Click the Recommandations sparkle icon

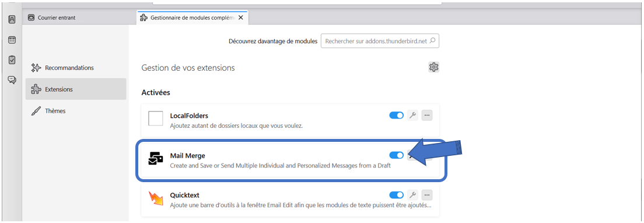36,68
